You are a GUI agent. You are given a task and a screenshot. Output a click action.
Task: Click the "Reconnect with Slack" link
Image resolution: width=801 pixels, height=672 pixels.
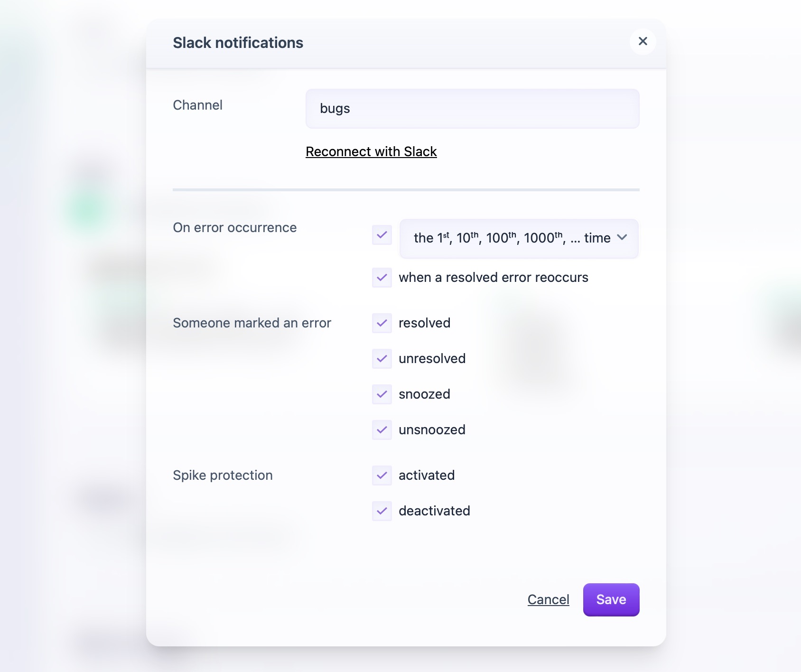371,151
